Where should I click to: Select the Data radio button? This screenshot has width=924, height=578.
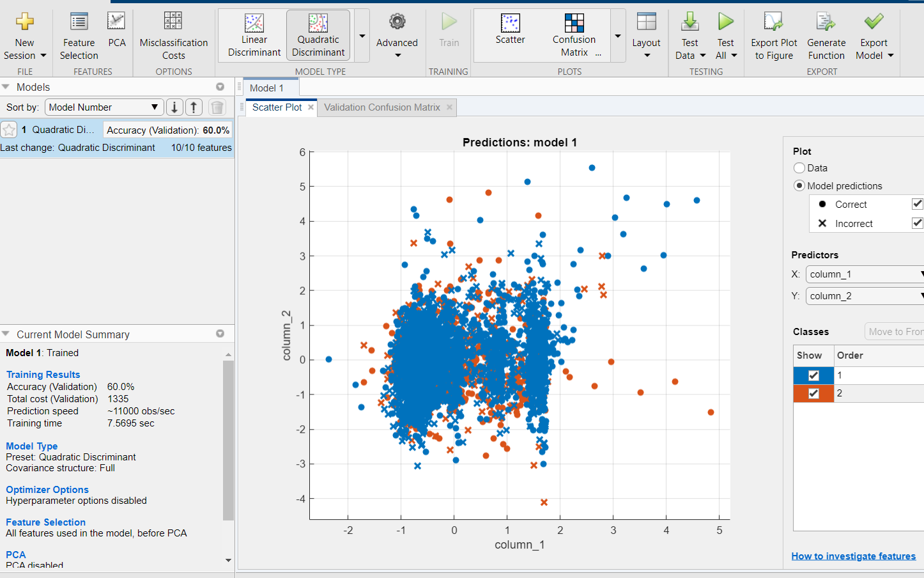click(x=799, y=168)
